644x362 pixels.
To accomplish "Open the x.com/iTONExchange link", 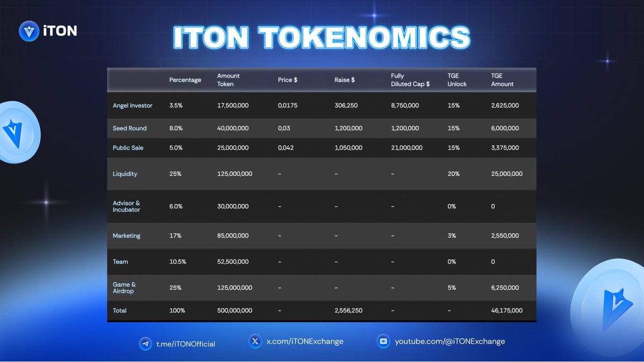I will click(x=305, y=341).
